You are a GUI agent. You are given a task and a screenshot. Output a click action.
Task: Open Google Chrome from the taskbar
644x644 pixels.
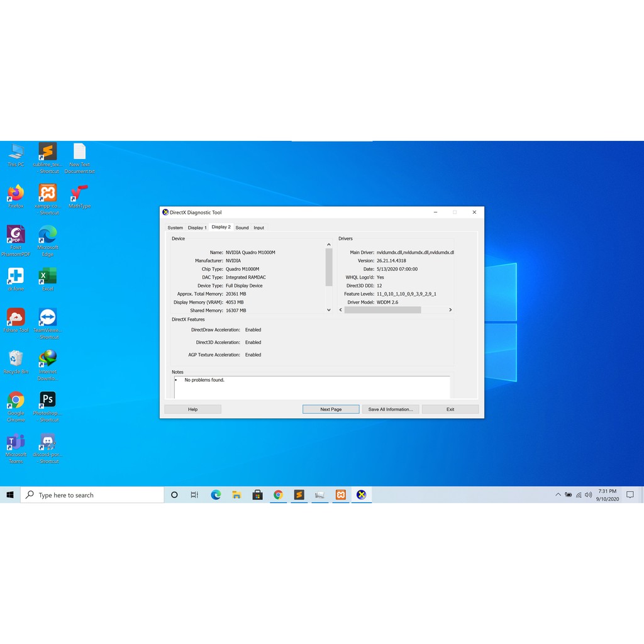coord(279,495)
